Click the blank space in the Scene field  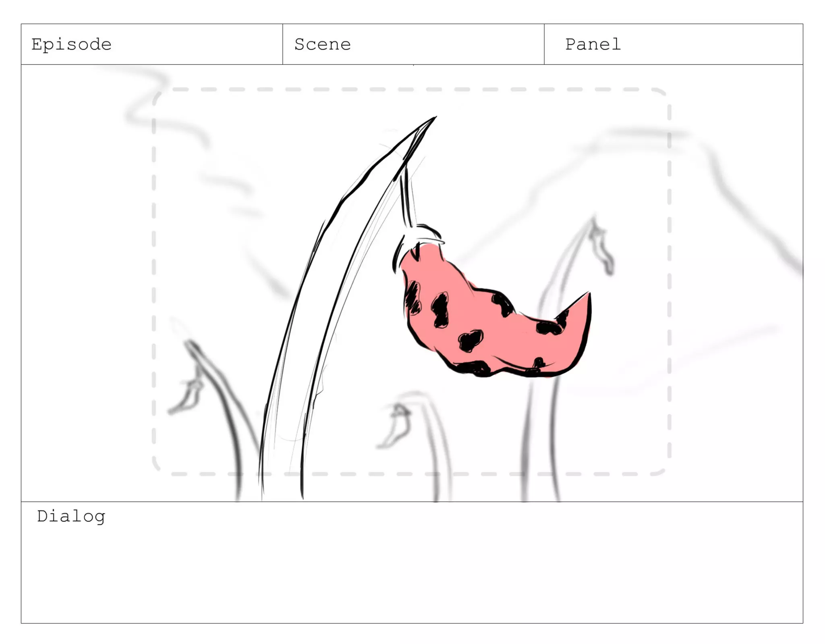(x=447, y=44)
